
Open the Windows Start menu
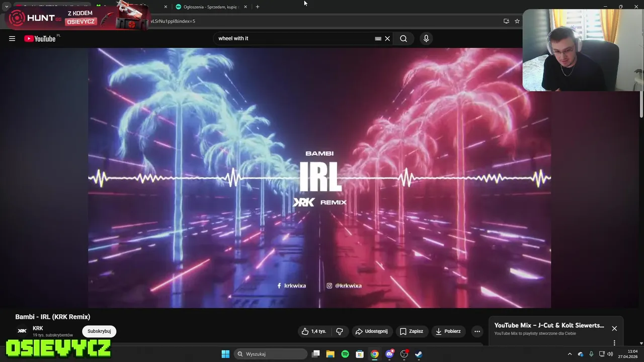[x=225, y=354]
